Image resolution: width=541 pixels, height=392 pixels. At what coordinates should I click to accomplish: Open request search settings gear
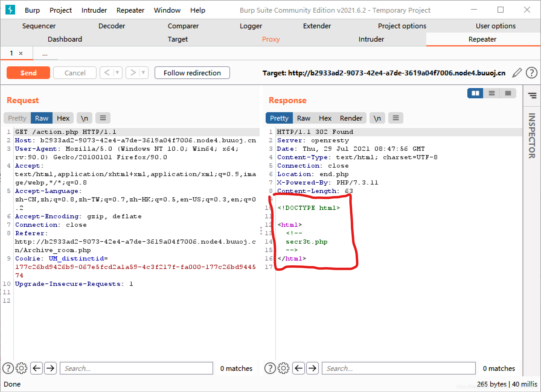click(21, 368)
